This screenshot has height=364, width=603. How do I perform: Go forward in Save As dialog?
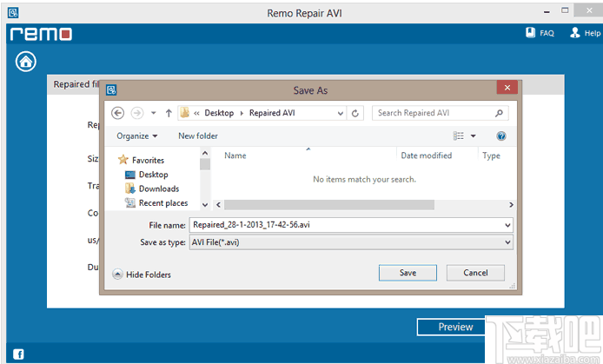[137, 113]
